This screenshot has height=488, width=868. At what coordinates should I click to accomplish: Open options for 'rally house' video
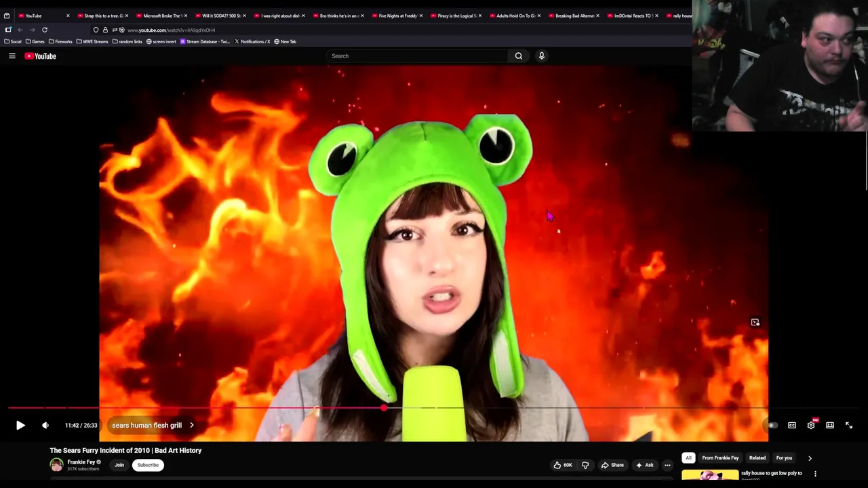tap(815, 474)
